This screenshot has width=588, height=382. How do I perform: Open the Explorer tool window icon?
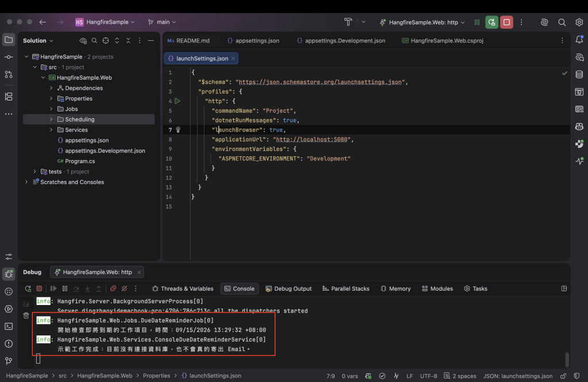pos(9,40)
